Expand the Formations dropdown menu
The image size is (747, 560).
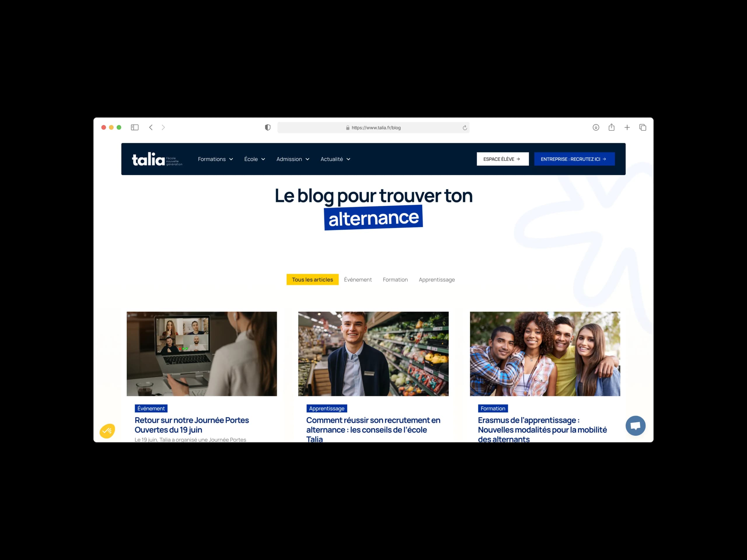point(215,159)
